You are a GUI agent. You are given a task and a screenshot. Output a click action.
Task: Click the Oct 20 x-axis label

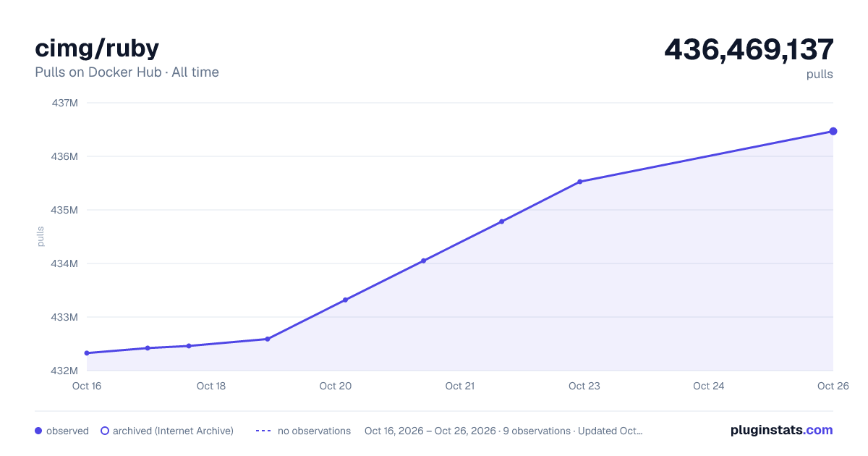336,386
